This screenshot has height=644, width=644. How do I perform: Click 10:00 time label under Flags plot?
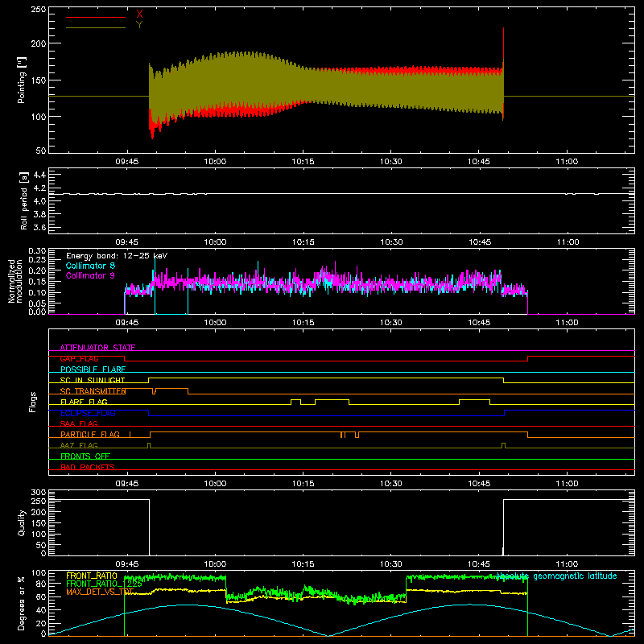[x=215, y=484]
